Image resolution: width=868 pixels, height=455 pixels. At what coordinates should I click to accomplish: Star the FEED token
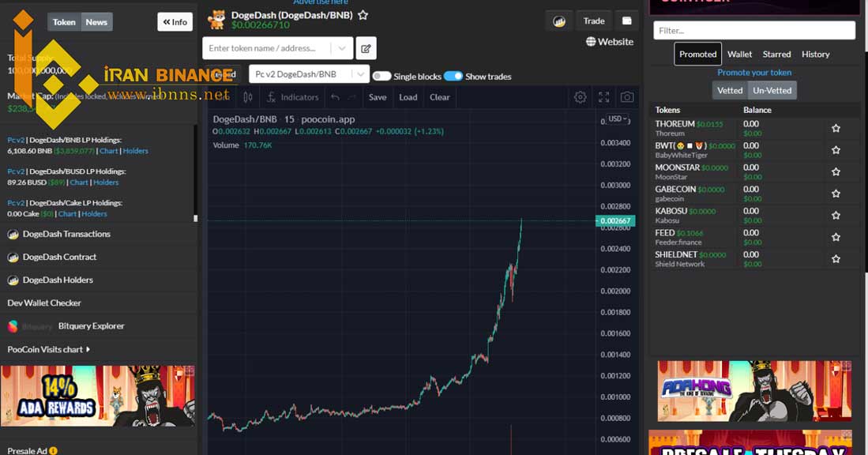pyautogui.click(x=836, y=238)
